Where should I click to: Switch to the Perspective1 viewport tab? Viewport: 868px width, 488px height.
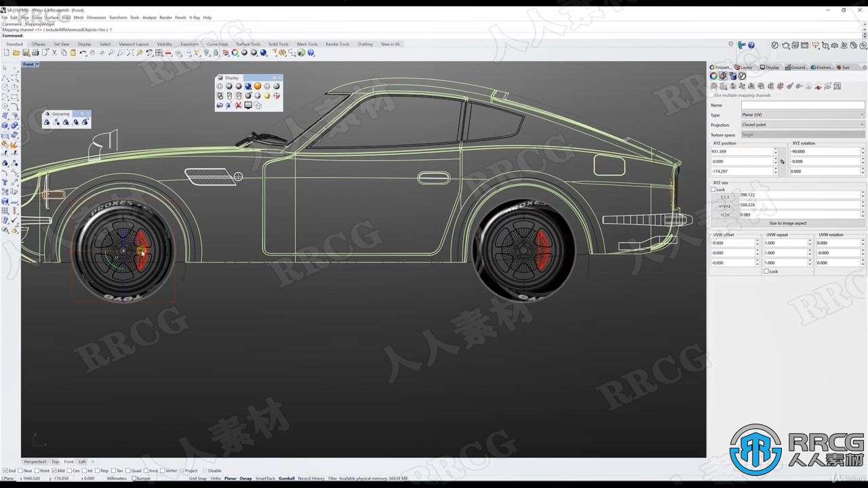click(35, 462)
